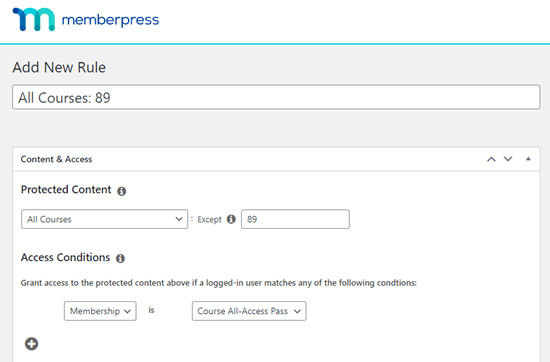Click the Access Conditions section heading

(x=65, y=257)
